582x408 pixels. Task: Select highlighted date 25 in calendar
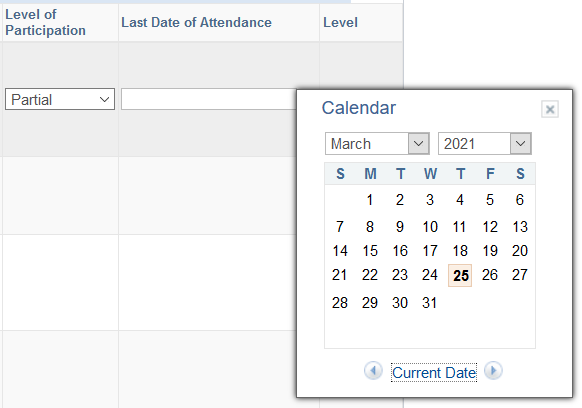point(460,275)
